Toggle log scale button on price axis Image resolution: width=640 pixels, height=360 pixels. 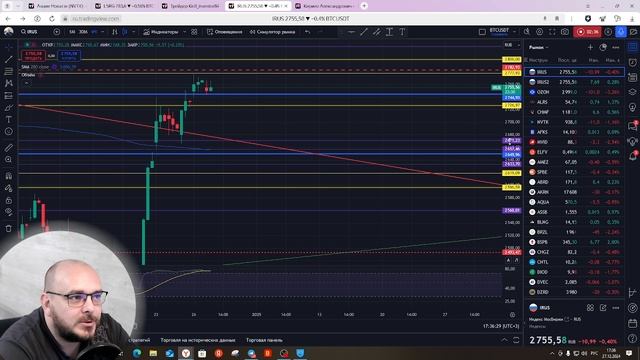[x=516, y=260]
